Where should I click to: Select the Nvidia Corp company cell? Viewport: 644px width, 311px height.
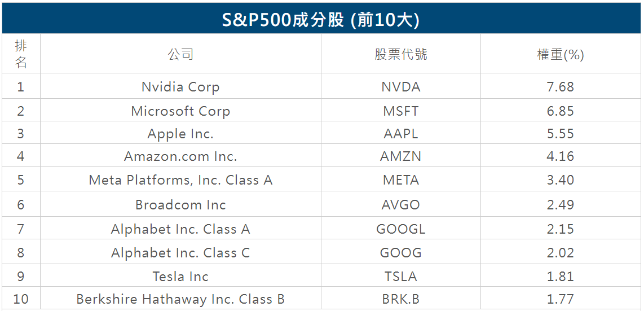tap(180, 87)
